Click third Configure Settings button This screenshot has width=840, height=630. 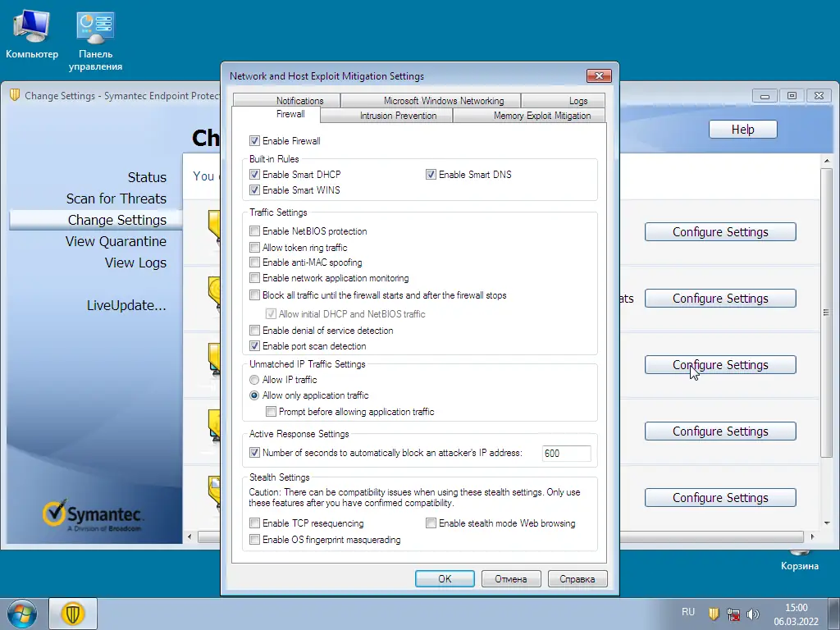point(720,365)
